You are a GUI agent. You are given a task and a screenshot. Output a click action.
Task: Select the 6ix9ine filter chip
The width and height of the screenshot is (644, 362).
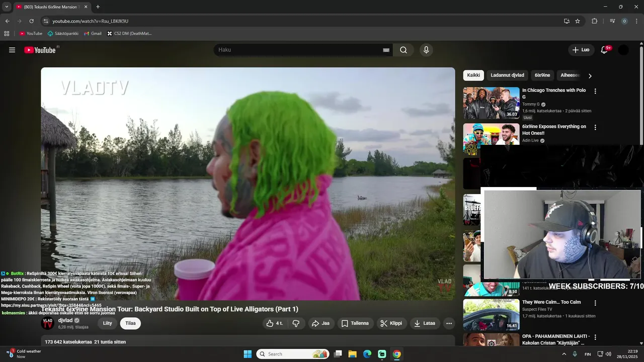coord(542,75)
